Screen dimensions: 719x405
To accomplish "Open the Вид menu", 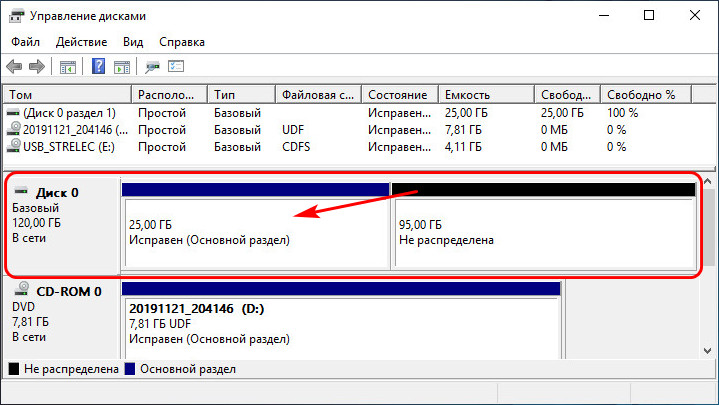I will 133,42.
